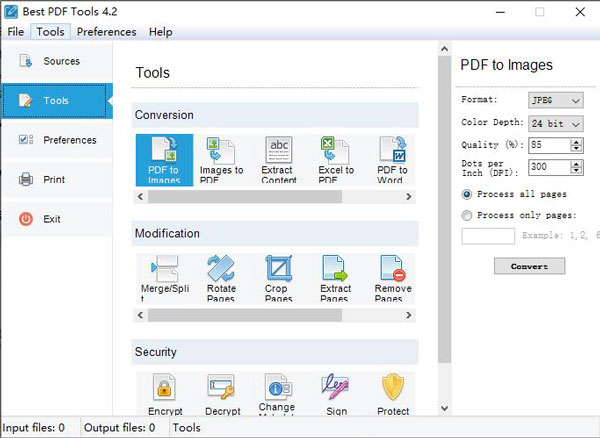Open the Merge/Split tool
This screenshot has width=600, height=438.
click(165, 278)
